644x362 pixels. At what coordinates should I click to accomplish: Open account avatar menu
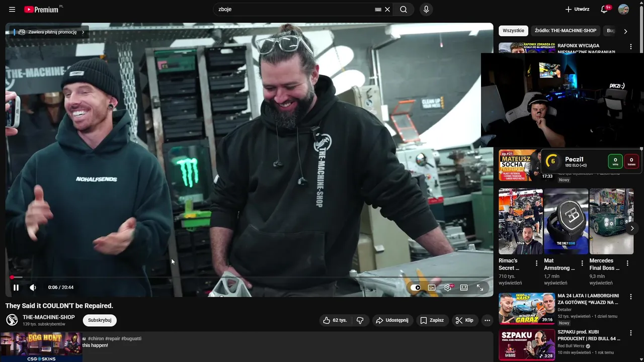pos(623,10)
